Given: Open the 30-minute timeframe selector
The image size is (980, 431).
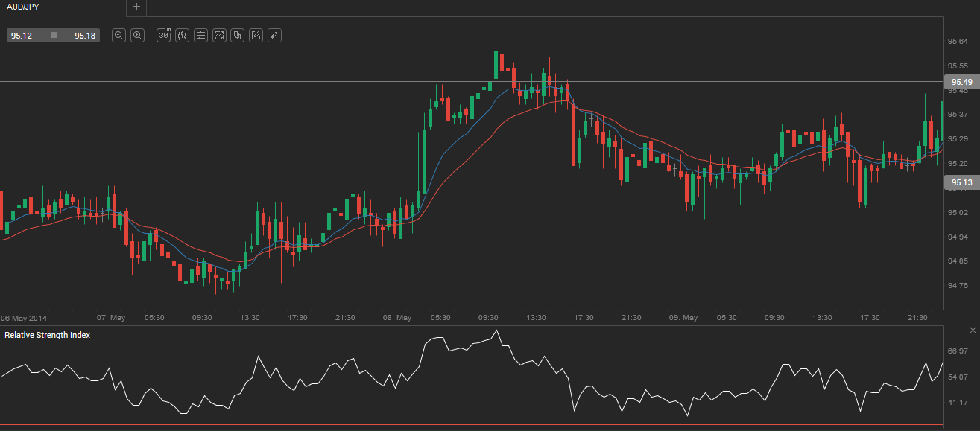Looking at the screenshot, I should (163, 35).
